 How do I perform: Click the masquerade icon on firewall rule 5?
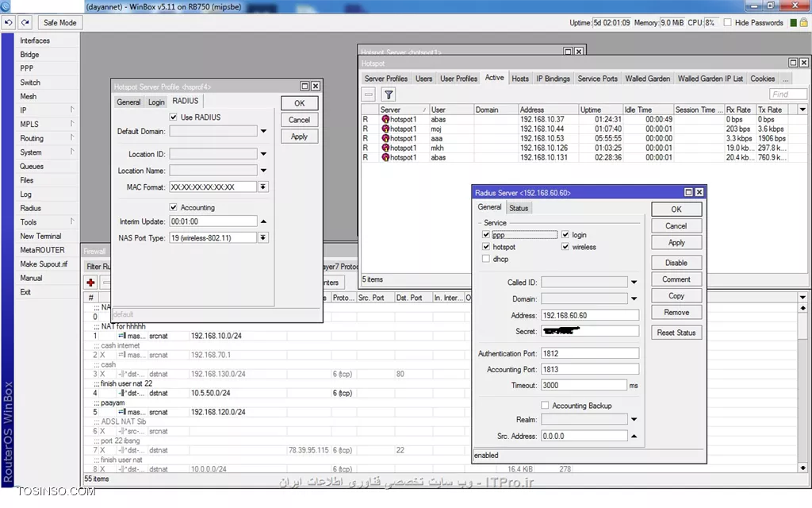click(x=122, y=412)
